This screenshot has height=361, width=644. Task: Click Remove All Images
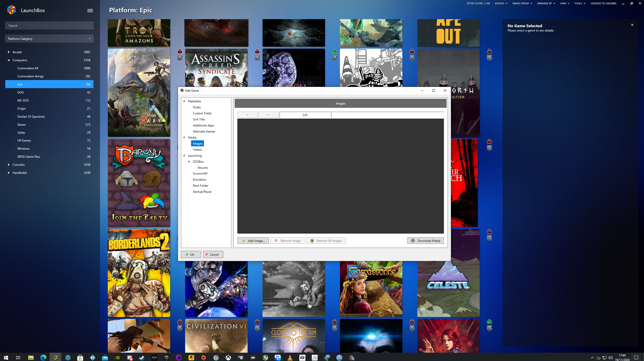click(326, 241)
